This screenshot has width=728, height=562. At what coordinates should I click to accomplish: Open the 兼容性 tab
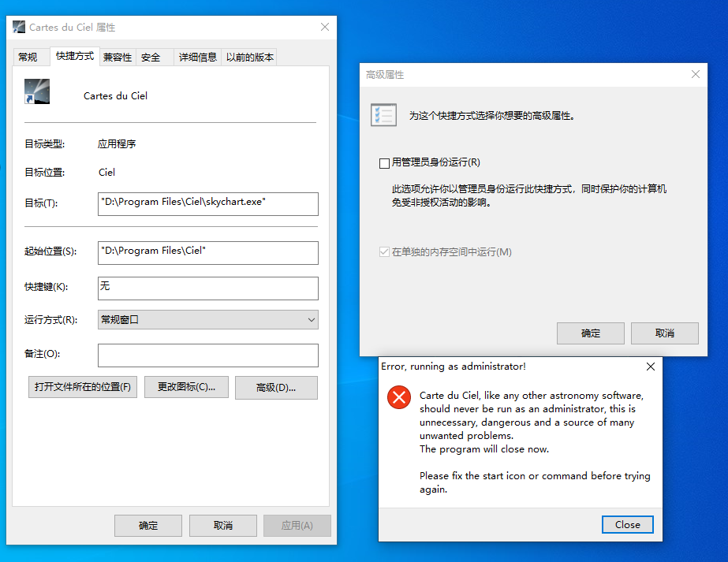click(x=117, y=57)
